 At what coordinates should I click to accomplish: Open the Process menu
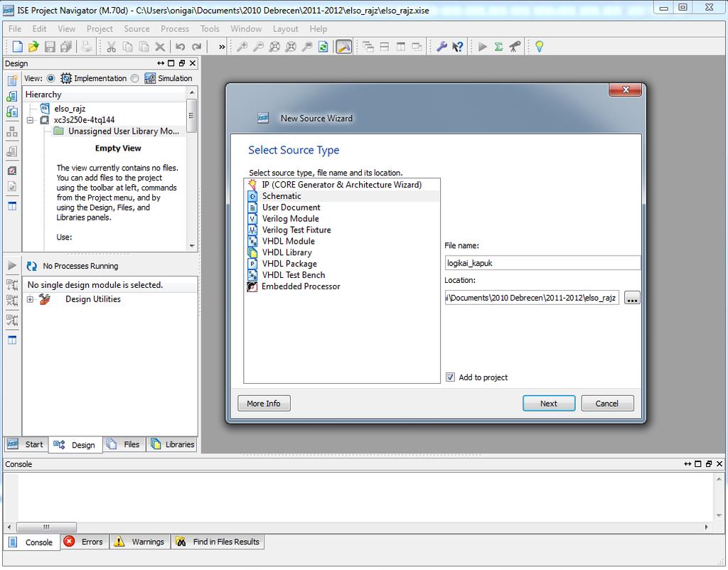(175, 28)
